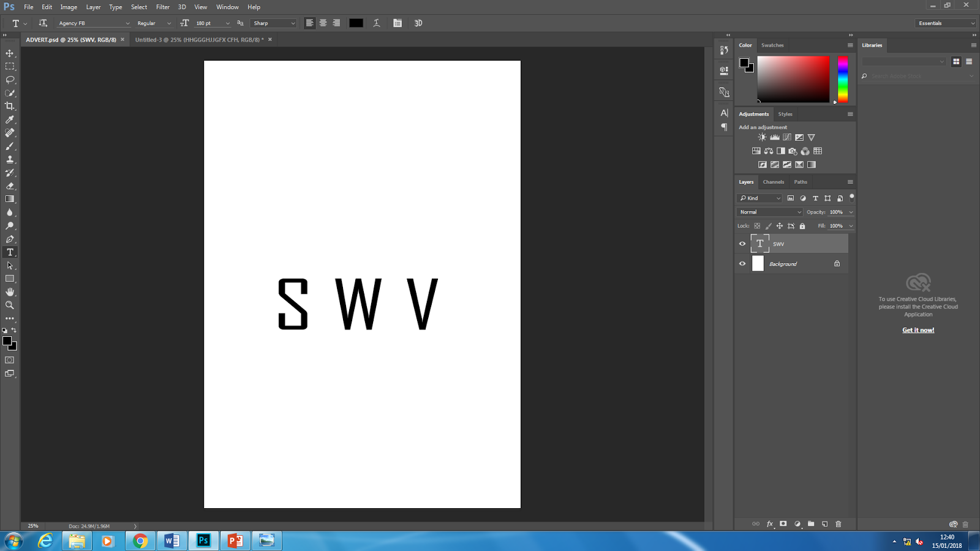Open the anti-aliasing dropdown showing Sharp
980x551 pixels.
[274, 23]
